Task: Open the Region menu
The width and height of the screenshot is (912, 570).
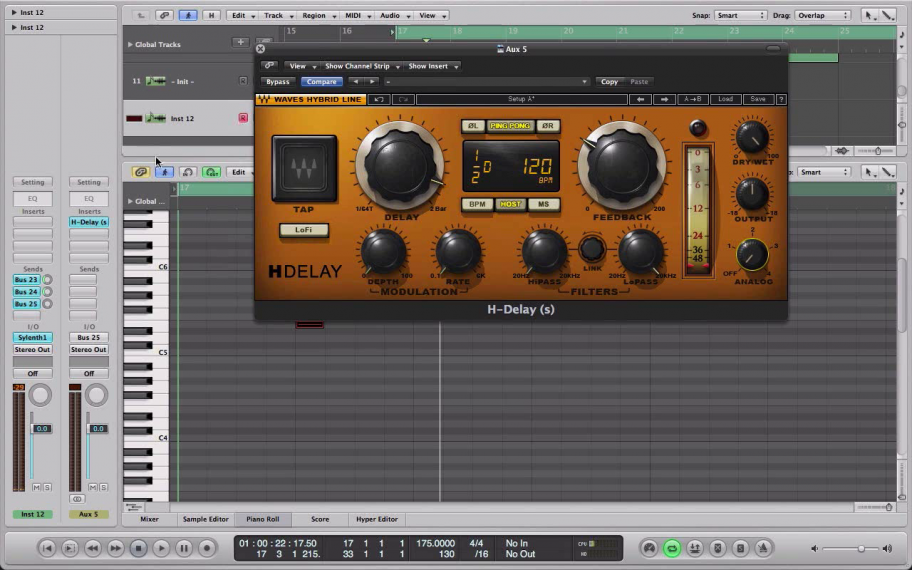Action: pyautogui.click(x=318, y=16)
